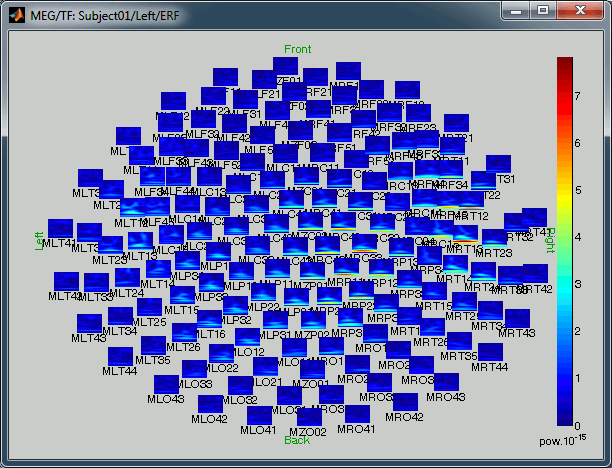Open the MLT44 sensor time-frequency thumbnail
This screenshot has width=612, height=468.
[120, 357]
